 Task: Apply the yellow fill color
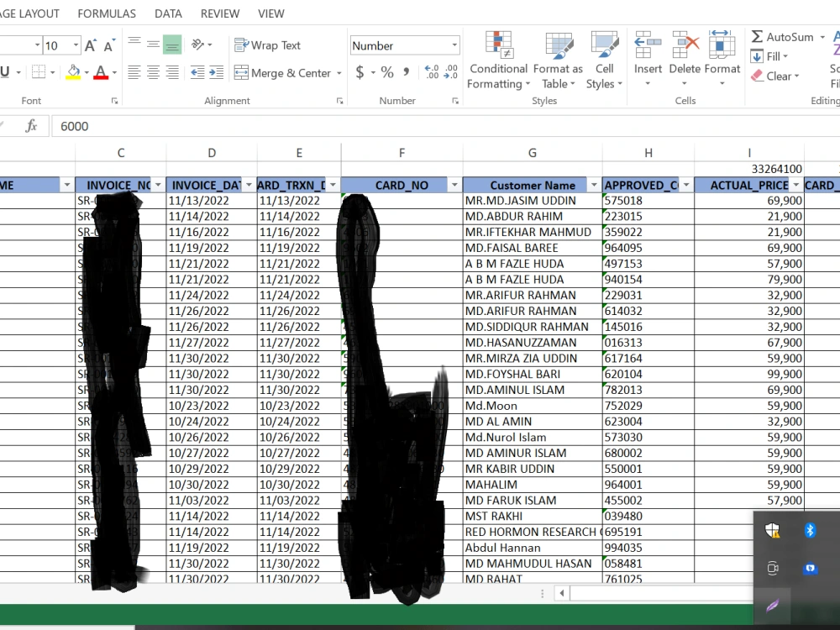73,72
